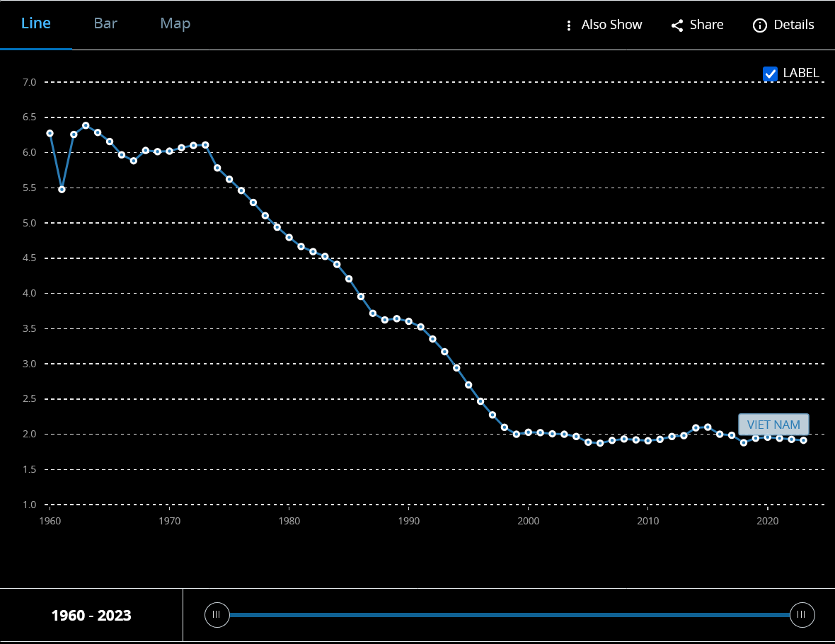The width and height of the screenshot is (835, 644).
Task: Select the 1961 dip data point near 5.5
Action: click(x=62, y=190)
